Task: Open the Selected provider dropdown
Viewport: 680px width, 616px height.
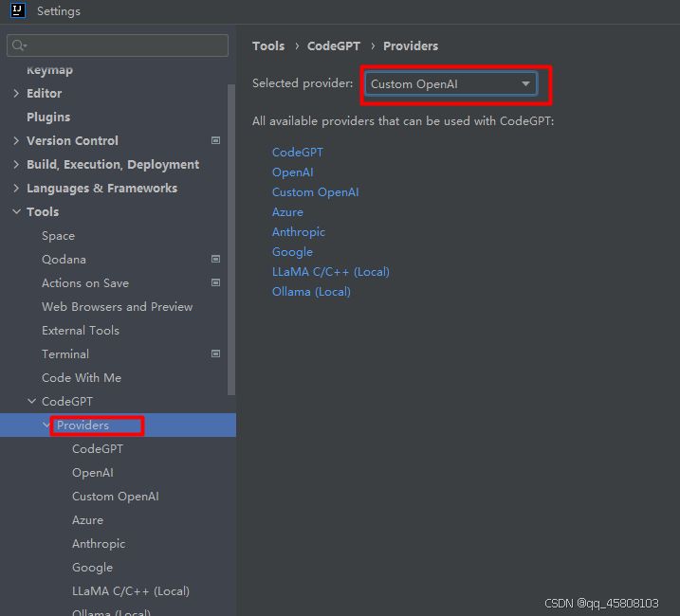Action: pyautogui.click(x=451, y=83)
